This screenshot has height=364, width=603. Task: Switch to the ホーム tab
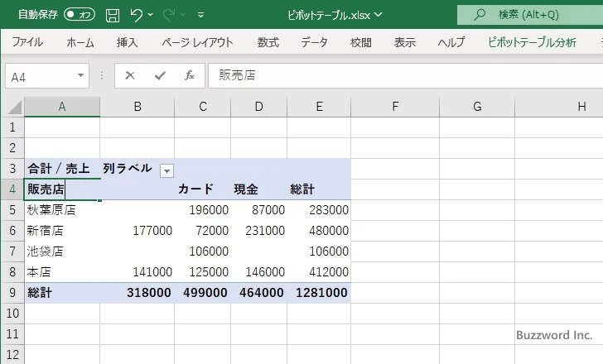tap(80, 42)
